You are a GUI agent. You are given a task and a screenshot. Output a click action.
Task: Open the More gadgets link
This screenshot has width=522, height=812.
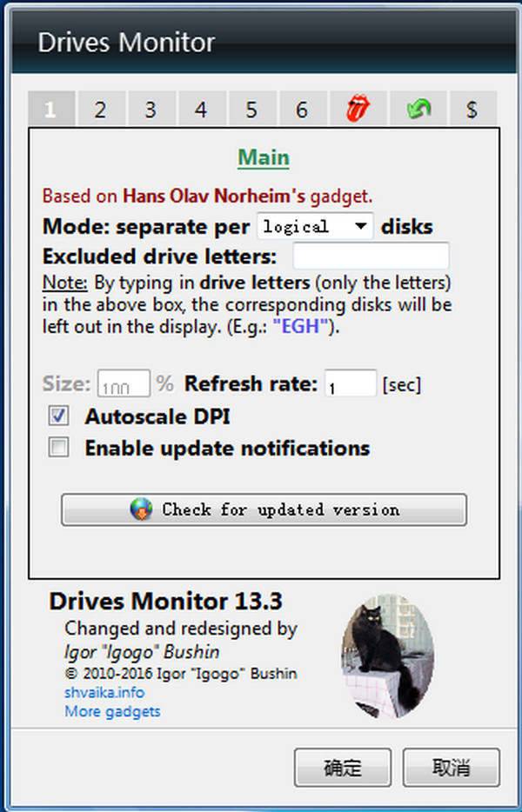point(112,711)
